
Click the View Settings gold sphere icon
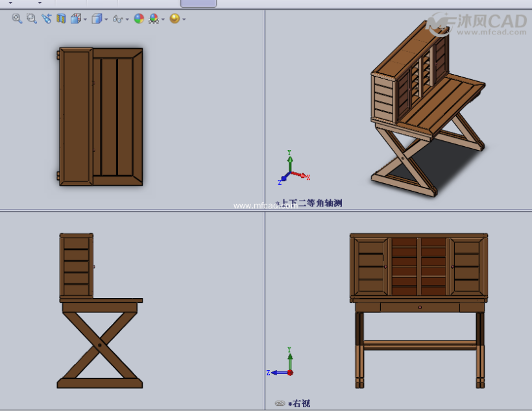point(175,19)
